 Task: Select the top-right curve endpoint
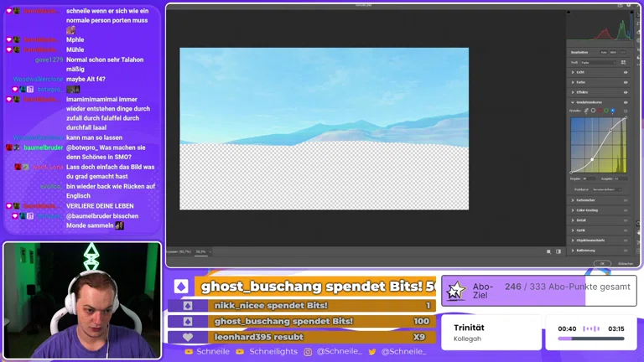click(x=626, y=118)
